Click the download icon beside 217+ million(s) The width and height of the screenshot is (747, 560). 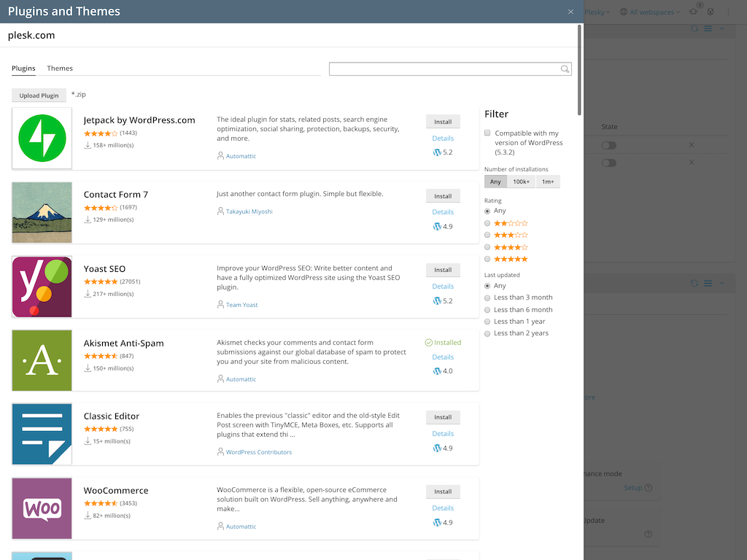pos(88,293)
